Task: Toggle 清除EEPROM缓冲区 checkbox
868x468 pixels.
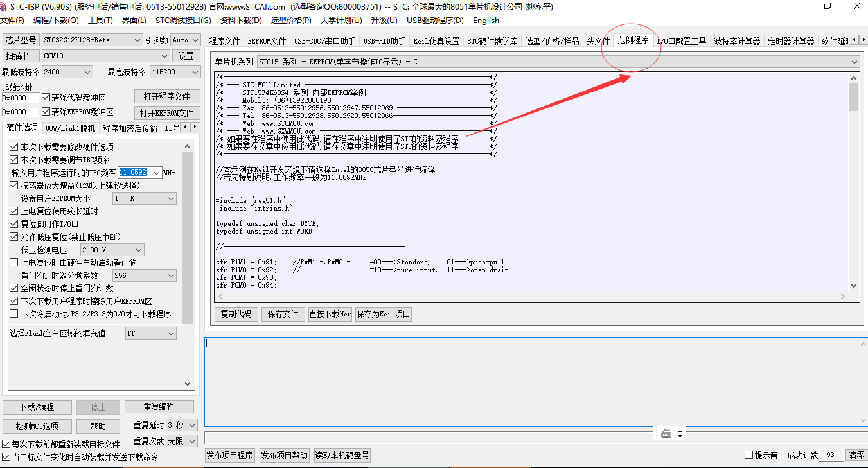Action: click(46, 112)
